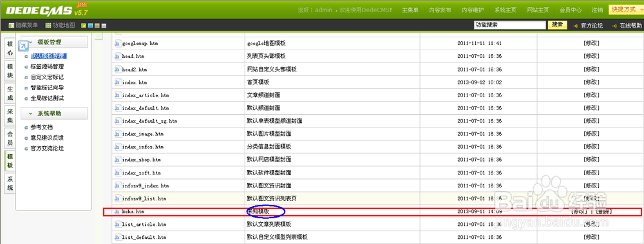Open 内容发布 in the top navigation

click(440, 10)
